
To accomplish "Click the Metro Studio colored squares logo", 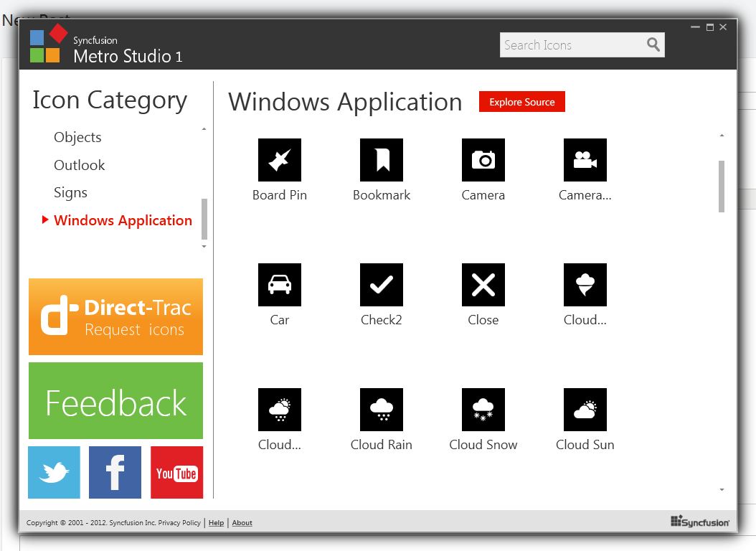I will [x=49, y=43].
